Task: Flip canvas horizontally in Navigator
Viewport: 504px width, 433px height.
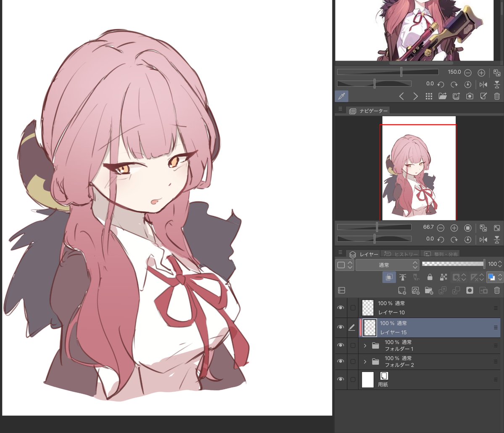Action: pyautogui.click(x=483, y=240)
